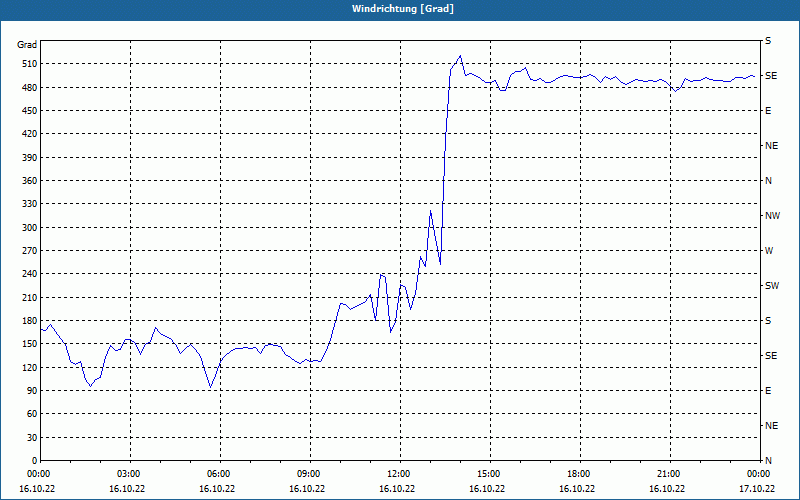Click the 300 degree axis label
Screen dimensions: 800x500
point(30,228)
